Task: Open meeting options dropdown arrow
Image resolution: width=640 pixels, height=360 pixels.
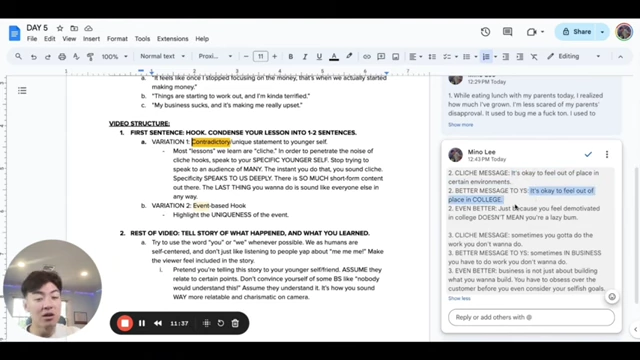Action: (542, 32)
